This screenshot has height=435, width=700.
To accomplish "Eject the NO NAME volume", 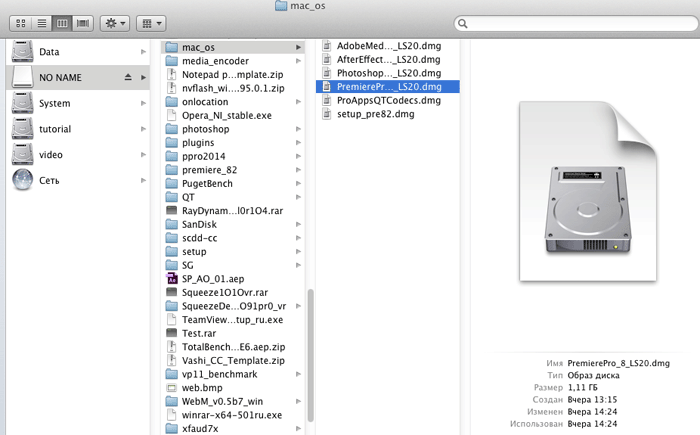I will (x=128, y=77).
